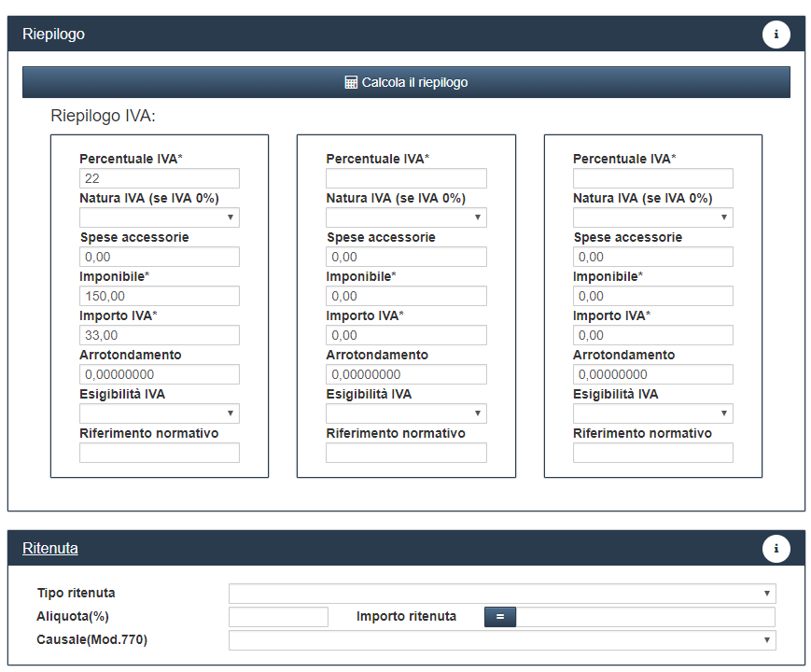This screenshot has width=811, height=672.
Task: Open the Tipo ritenuta dropdown
Action: pos(502,594)
